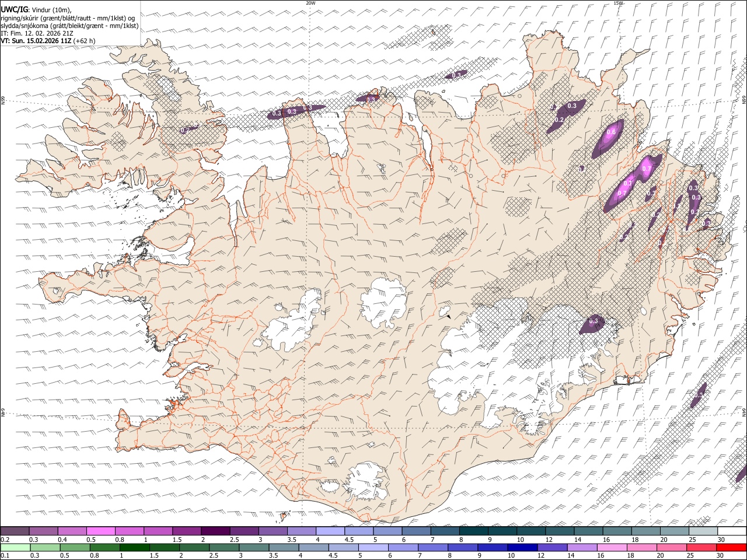Viewport: 747px width, 560px height.
Task: Click the "IT: Fim. 12. 02. 2026 21Z" line
Action: pos(37,33)
